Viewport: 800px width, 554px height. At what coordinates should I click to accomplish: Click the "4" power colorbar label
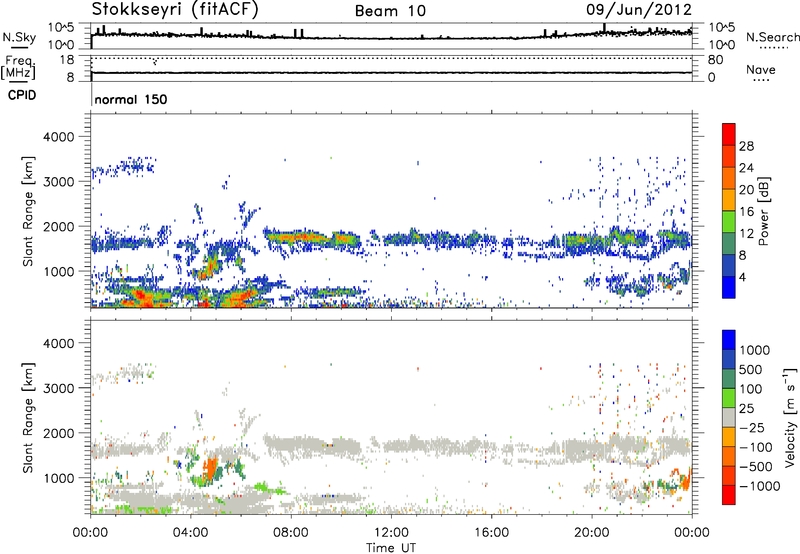[x=742, y=277]
